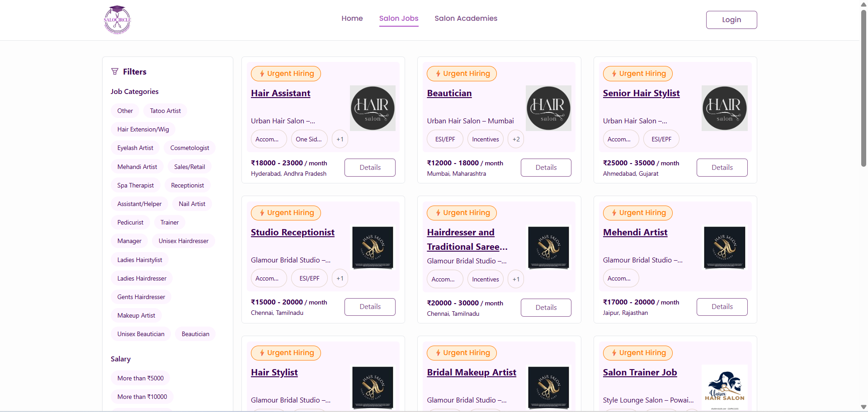Click the page vertical scrollbar thumb

click(x=863, y=88)
